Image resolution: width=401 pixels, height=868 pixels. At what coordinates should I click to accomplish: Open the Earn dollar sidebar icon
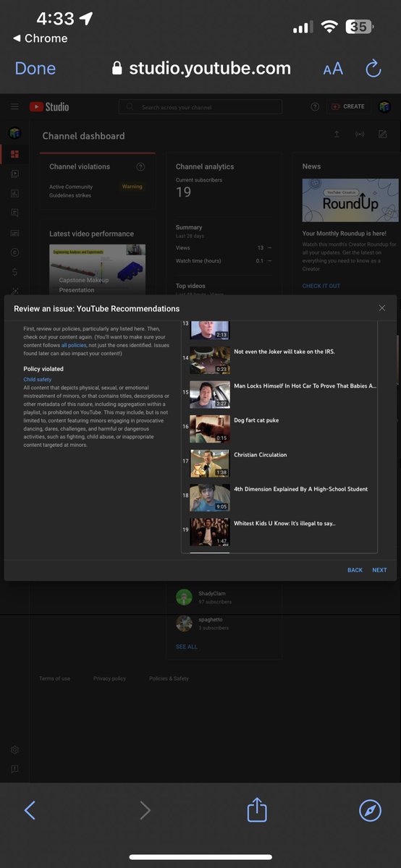coord(14,272)
